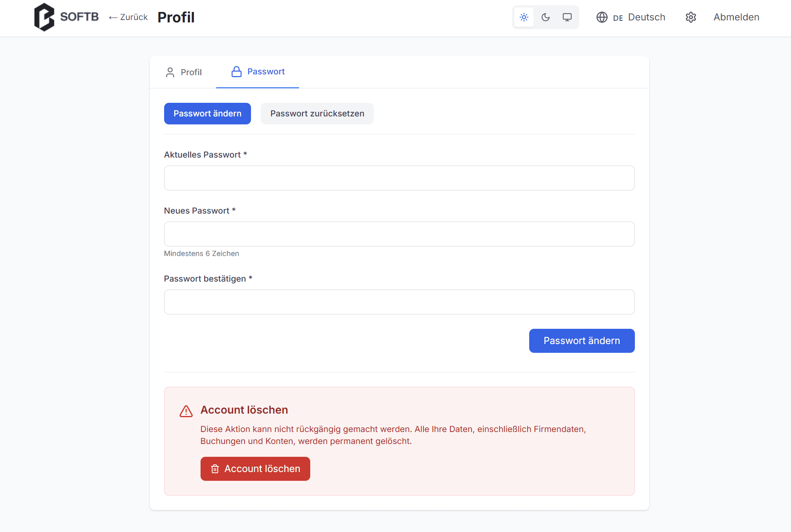The width and height of the screenshot is (791, 532).
Task: Click the globe language icon
Action: [602, 17]
